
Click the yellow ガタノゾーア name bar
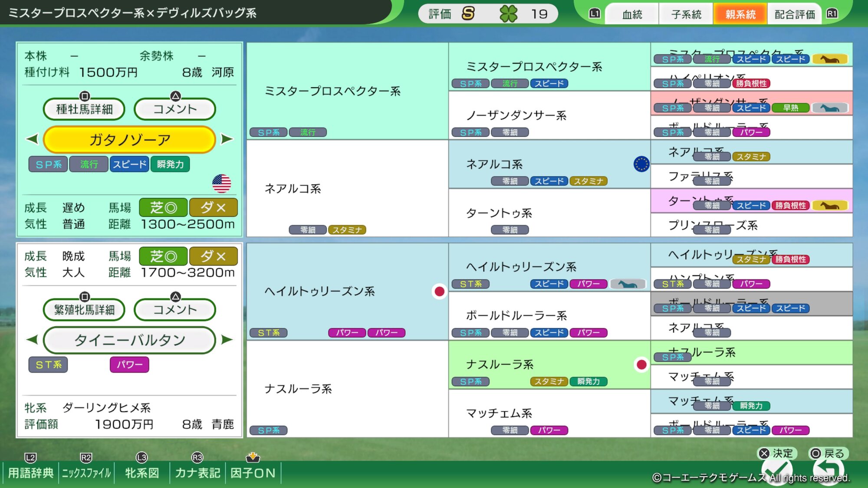[x=129, y=140]
